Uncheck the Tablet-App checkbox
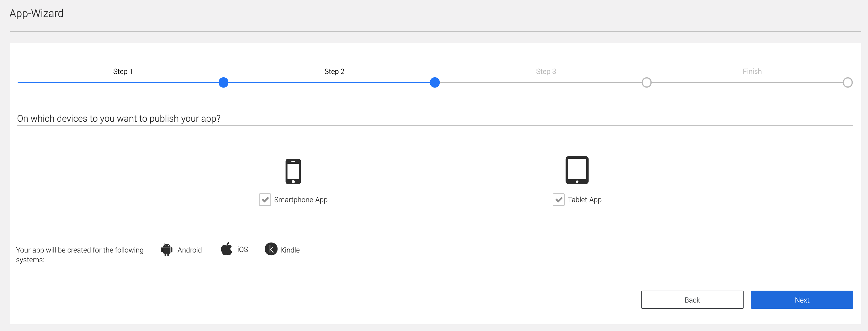 click(558, 200)
